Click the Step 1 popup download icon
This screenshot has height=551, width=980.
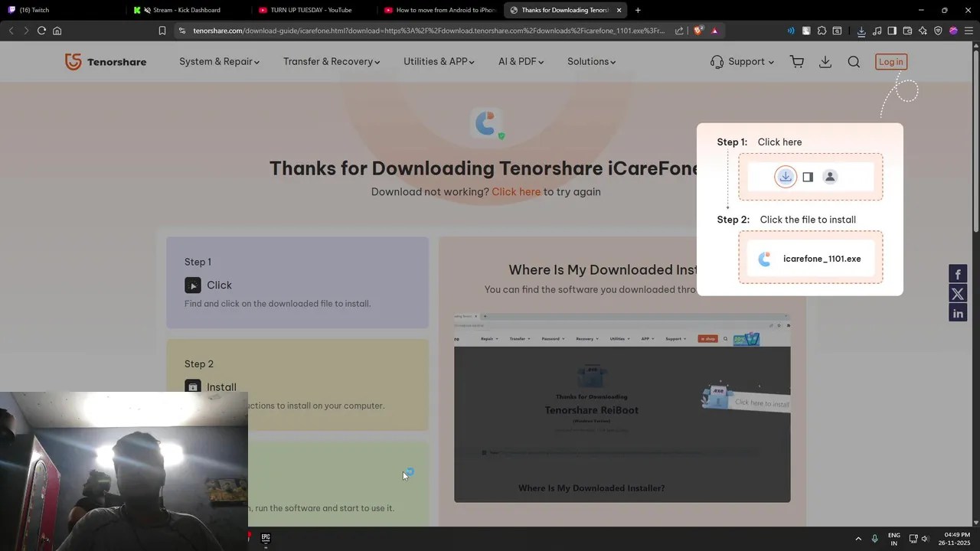[x=786, y=177]
